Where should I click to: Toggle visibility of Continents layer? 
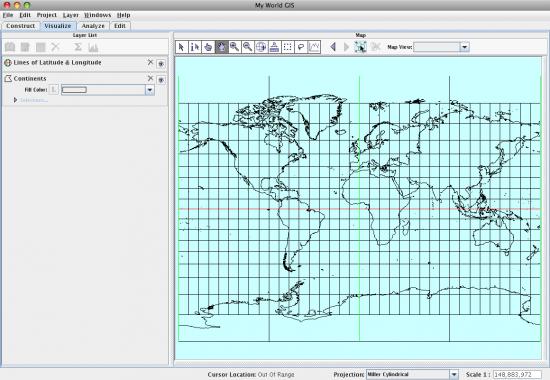161,80
